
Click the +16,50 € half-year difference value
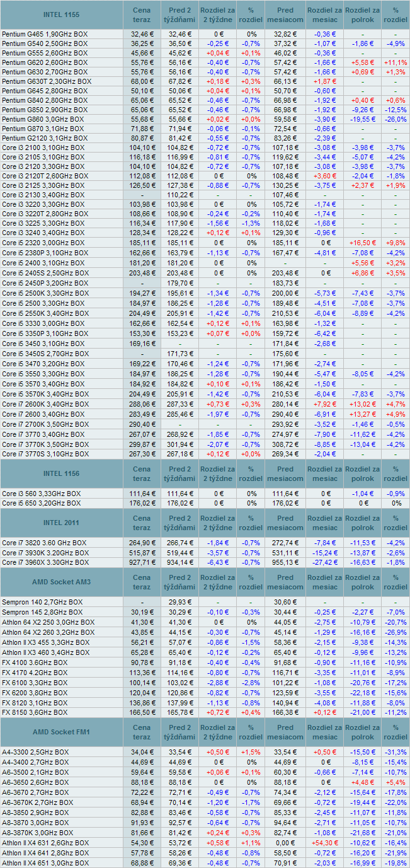point(363,242)
